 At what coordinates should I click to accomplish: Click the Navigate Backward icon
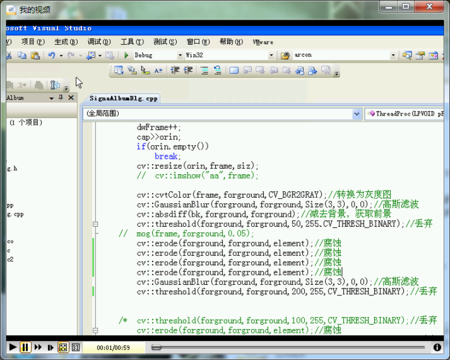90,55
